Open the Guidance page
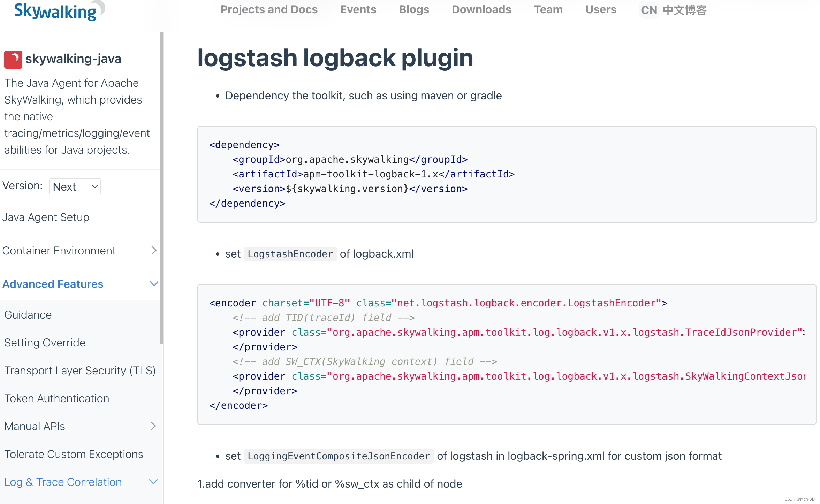The height and width of the screenshot is (504, 820). 28,315
